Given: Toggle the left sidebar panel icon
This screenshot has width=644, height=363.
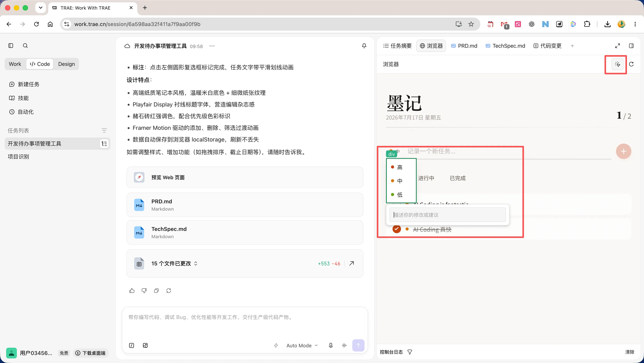Looking at the screenshot, I should (x=11, y=46).
